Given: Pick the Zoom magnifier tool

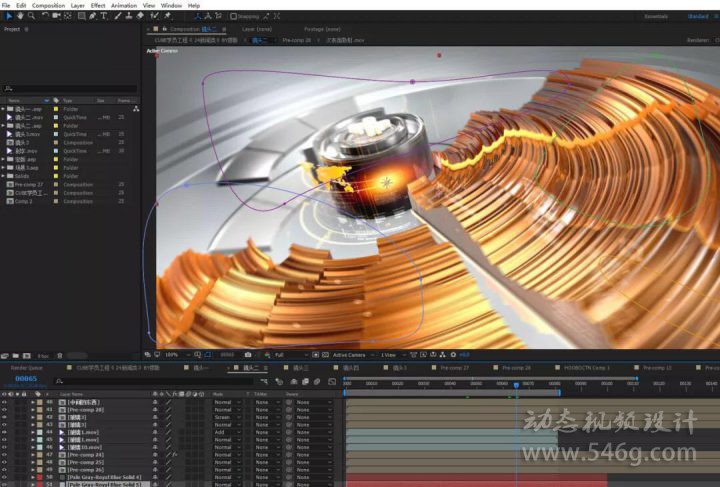Looking at the screenshot, I should point(31,16).
